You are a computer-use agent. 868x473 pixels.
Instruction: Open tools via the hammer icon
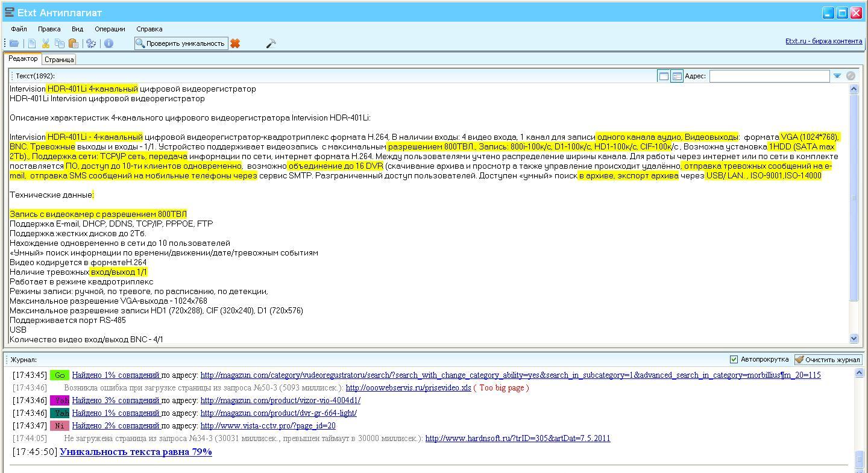click(271, 43)
